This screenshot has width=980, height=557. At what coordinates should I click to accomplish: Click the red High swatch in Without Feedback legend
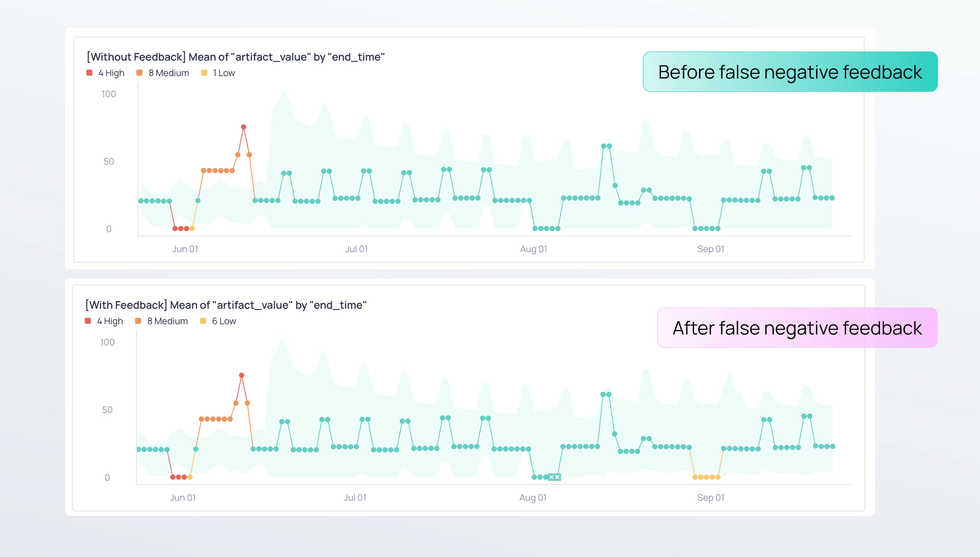pos(89,73)
